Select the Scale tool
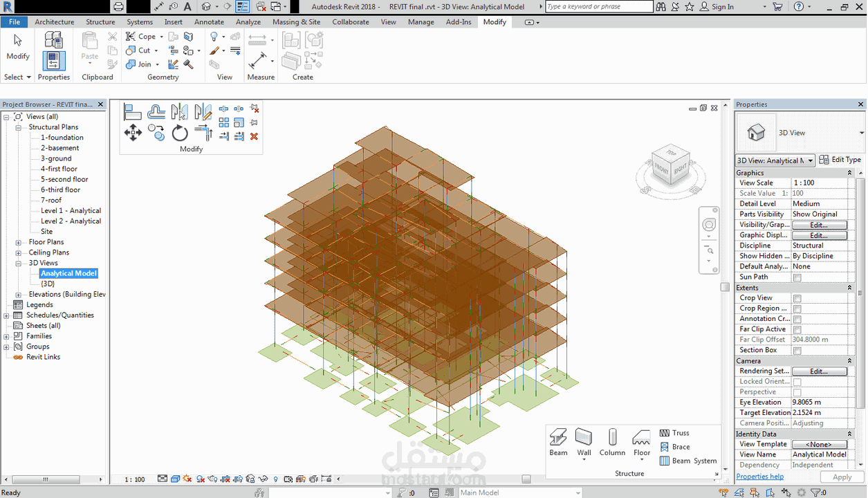The image size is (868, 498). 239,122
